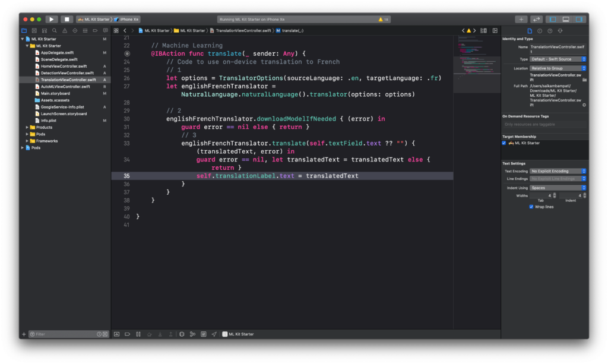The height and width of the screenshot is (364, 608).
Task: Open the Text Encoding dropdown
Action: tap(558, 171)
